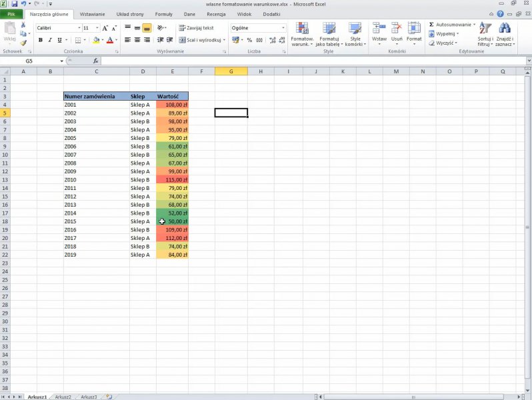532x400 pixels.
Task: Select the Arkusz2 sheet tab
Action: click(63, 397)
